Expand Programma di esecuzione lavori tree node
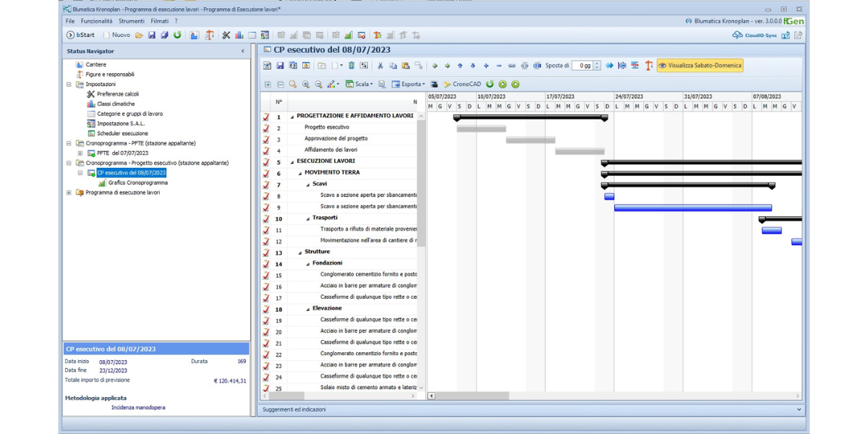The width and height of the screenshot is (868, 434). (69, 192)
